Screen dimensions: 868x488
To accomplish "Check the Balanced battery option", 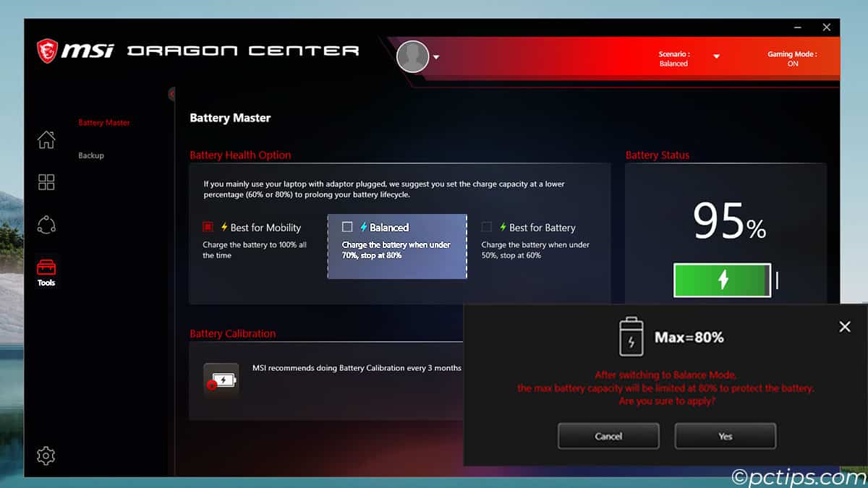I will [349, 226].
